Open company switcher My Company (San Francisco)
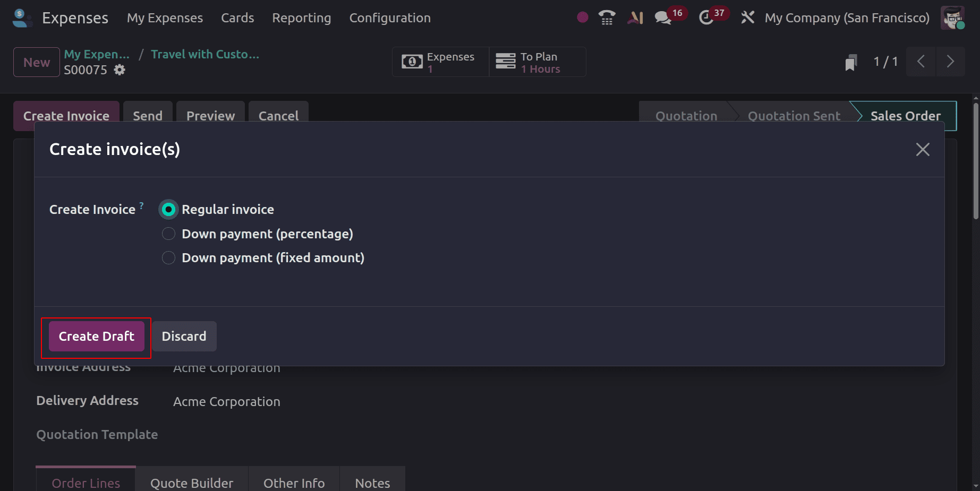The width and height of the screenshot is (980, 491). click(847, 18)
